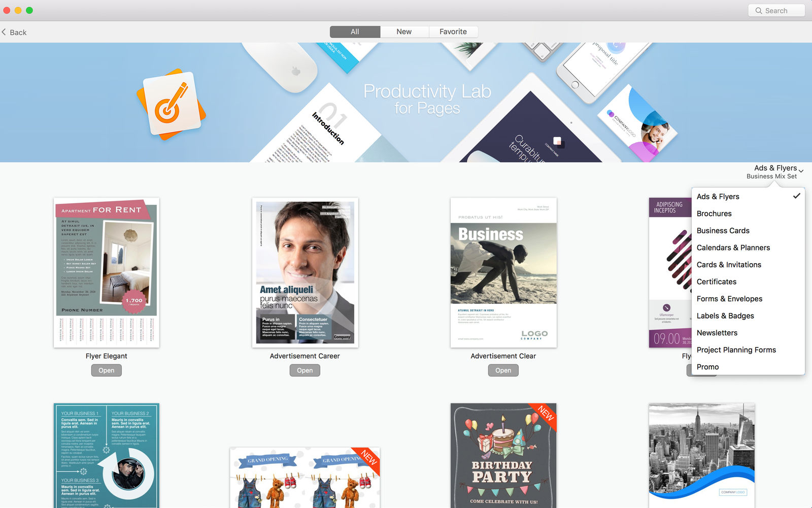Click the Advertisement Career title text

(x=305, y=356)
